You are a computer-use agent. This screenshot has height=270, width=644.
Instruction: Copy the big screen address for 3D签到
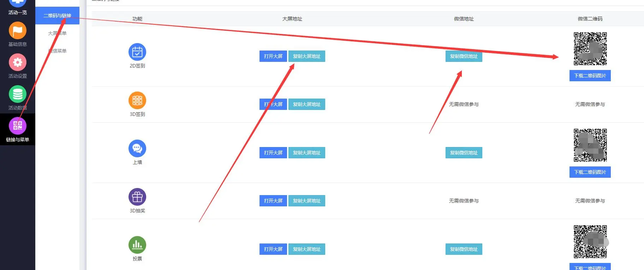click(306, 104)
